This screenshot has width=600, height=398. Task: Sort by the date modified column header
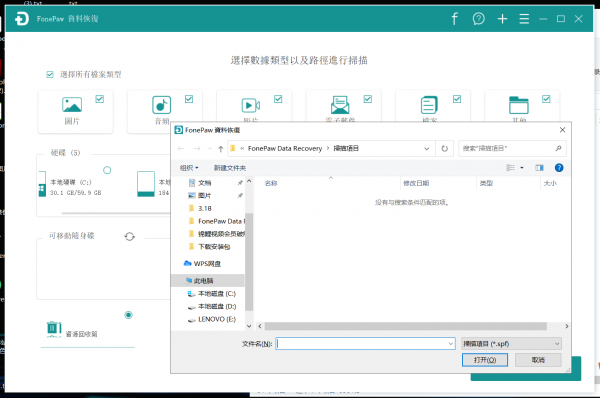click(416, 183)
